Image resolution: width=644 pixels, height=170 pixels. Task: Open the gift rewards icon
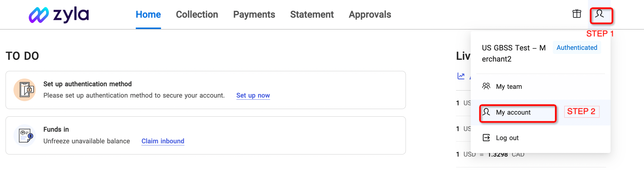point(577,14)
